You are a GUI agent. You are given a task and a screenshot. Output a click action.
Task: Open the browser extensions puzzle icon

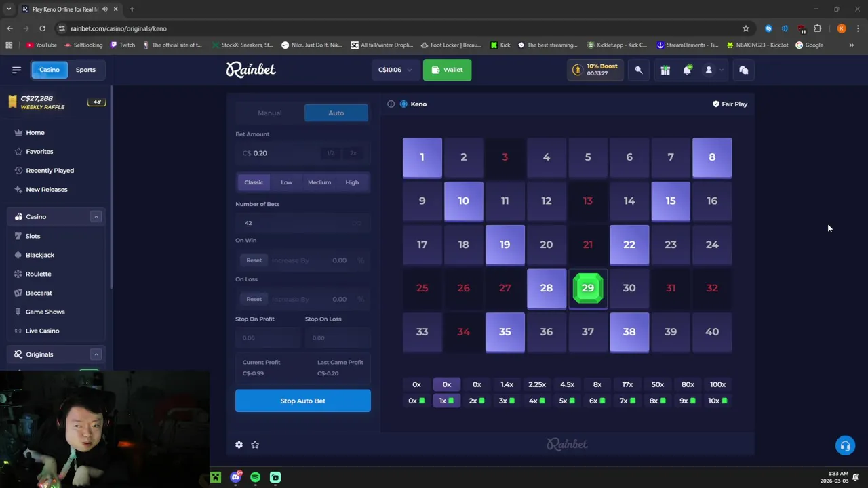[x=817, y=28]
